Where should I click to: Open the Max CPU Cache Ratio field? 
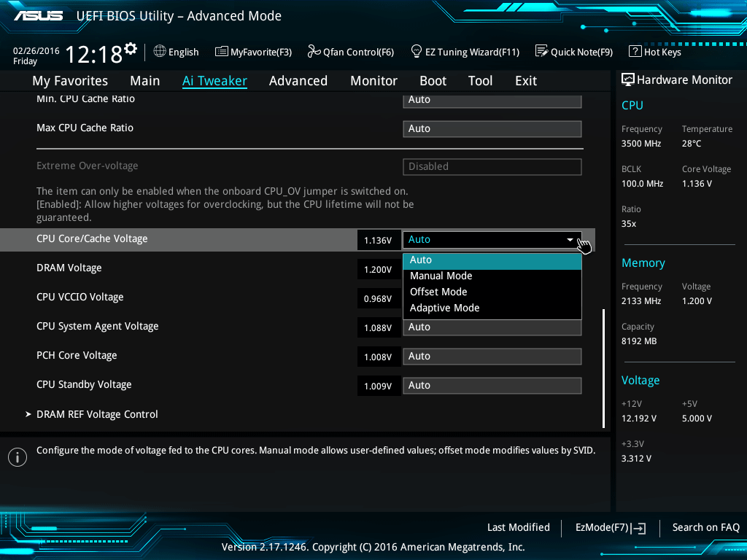click(492, 129)
